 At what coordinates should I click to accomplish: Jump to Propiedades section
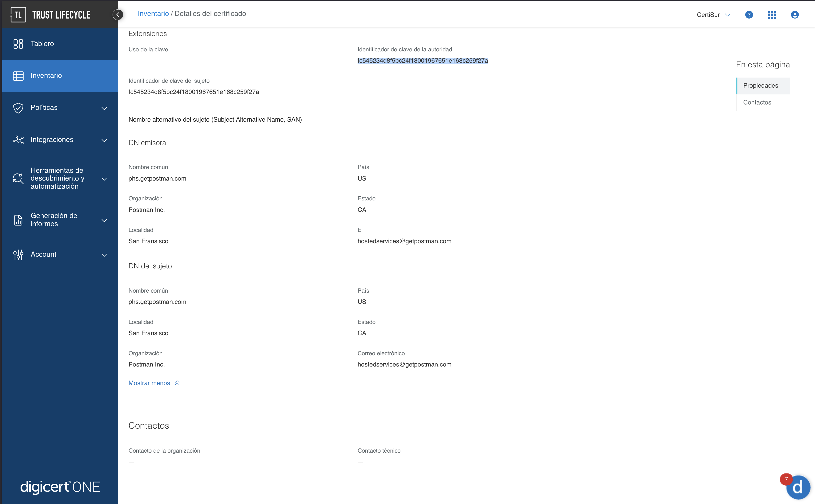click(763, 85)
